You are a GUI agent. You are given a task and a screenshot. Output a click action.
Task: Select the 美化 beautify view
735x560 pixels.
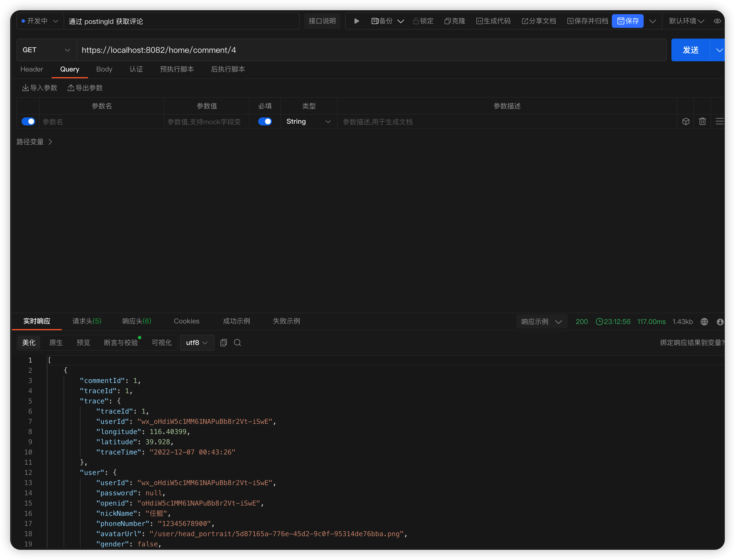(x=29, y=343)
